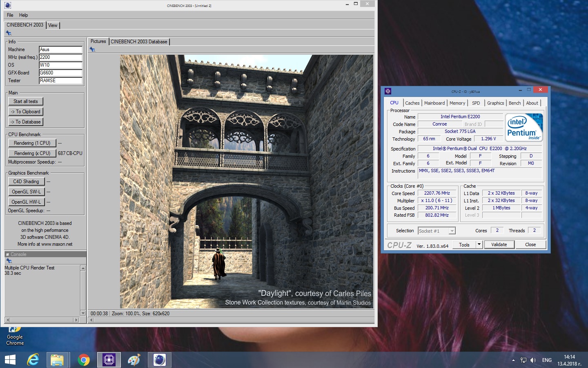Open the Mainboard tab in CPU-Z
Viewport: 588px width, 368px height.
(434, 103)
